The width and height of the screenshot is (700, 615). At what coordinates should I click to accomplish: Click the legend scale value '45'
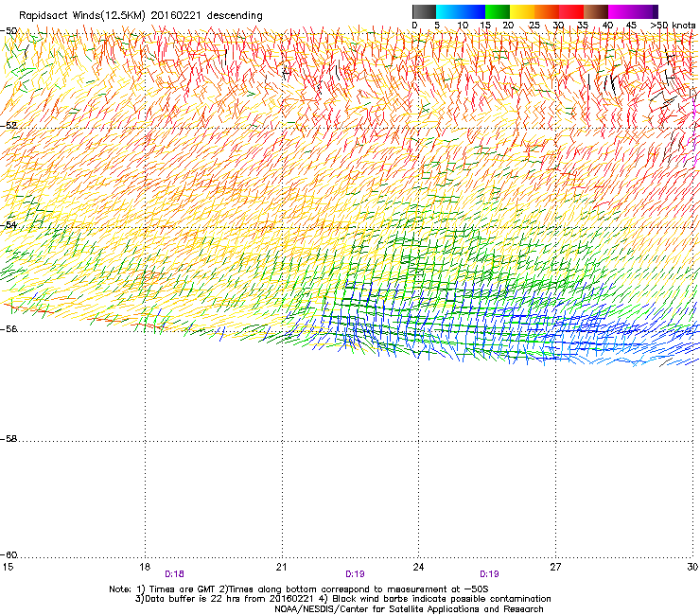[x=631, y=26]
